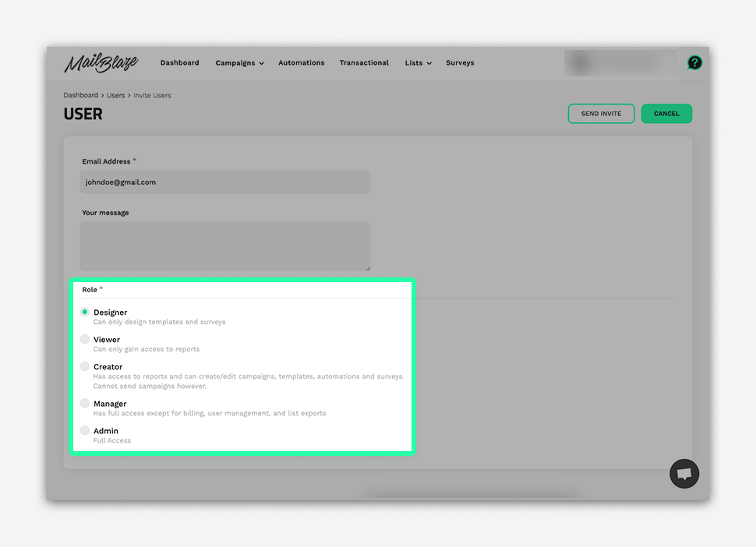
Task: Open the Transactional nav item
Action: (x=364, y=63)
